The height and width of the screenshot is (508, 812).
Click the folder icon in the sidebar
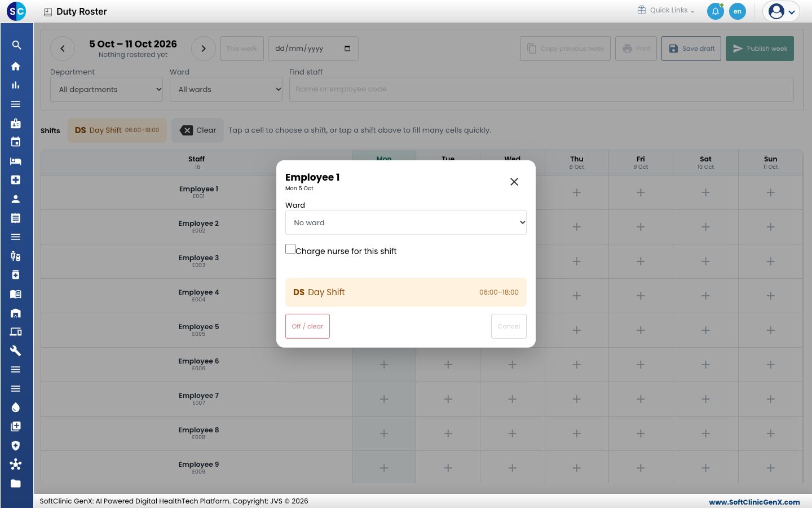point(16,483)
